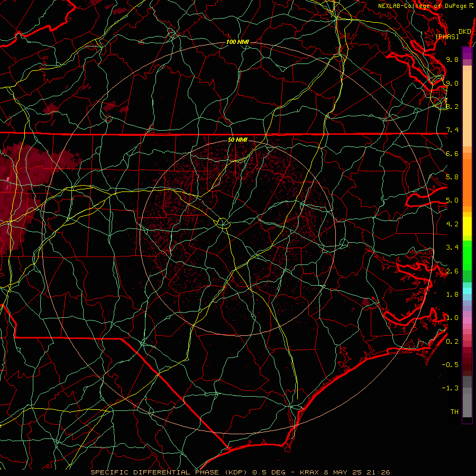
Task: Pick the peach segment of the color bar
Action: [x=467, y=108]
